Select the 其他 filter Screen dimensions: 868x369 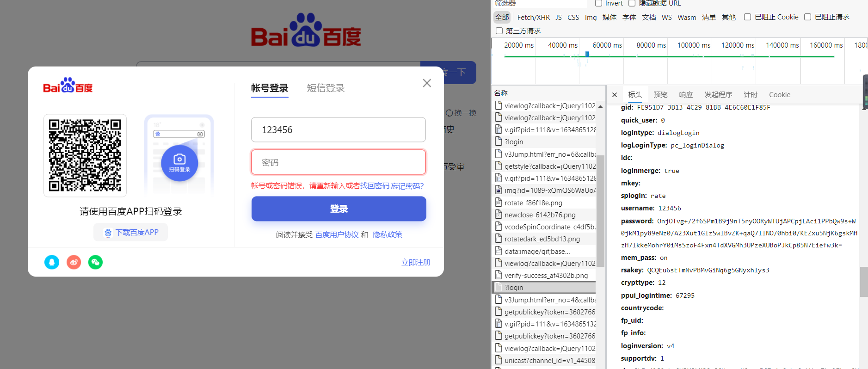tap(729, 18)
